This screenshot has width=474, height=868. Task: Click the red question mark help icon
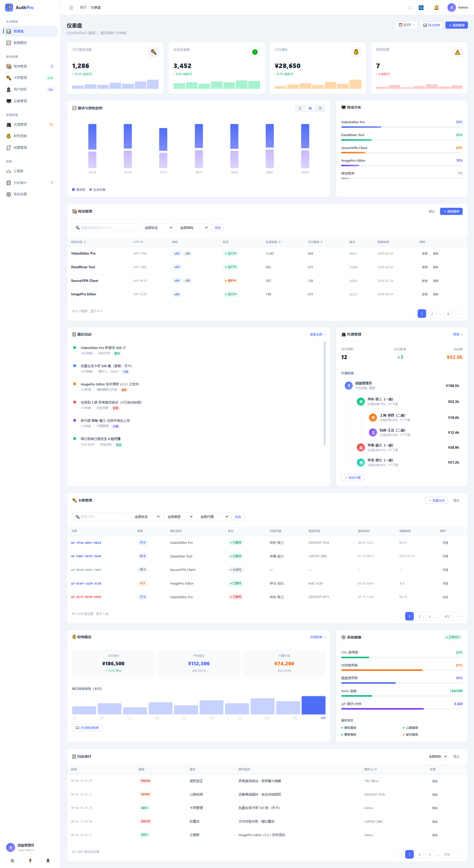[30, 861]
